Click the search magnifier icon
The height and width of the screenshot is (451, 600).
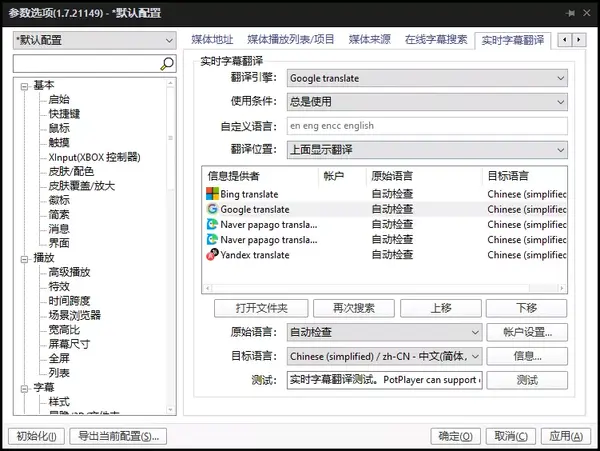coord(167,63)
